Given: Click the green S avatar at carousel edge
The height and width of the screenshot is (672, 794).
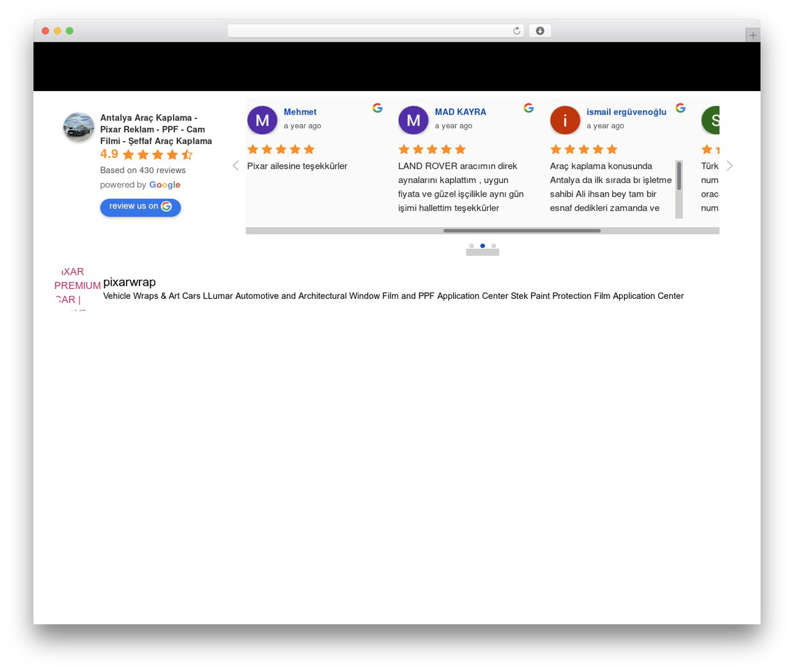Looking at the screenshot, I should pyautogui.click(x=710, y=120).
